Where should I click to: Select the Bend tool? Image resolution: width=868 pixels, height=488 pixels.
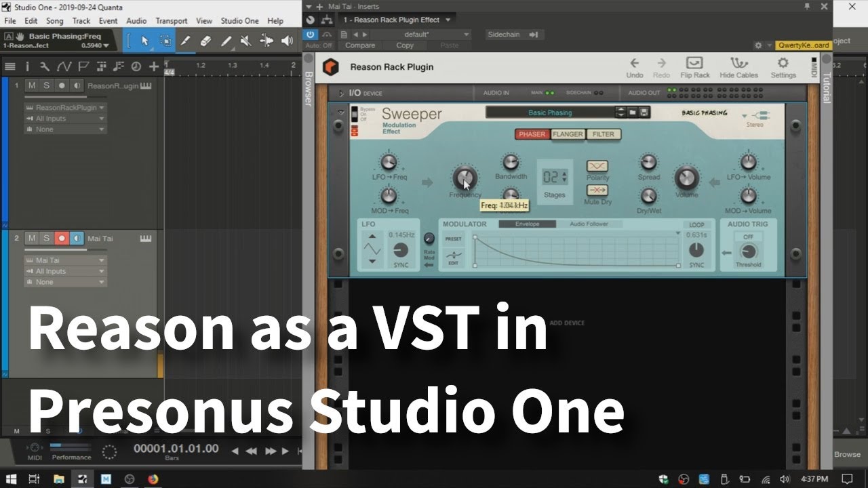[x=267, y=41]
